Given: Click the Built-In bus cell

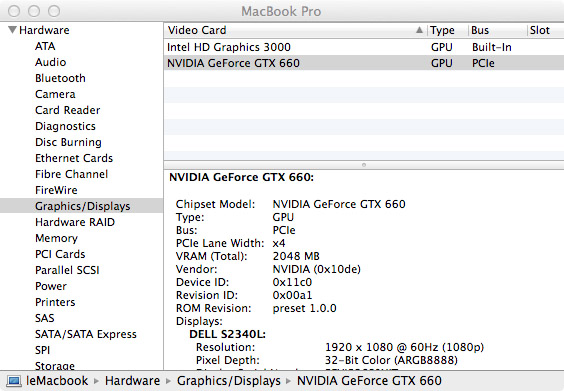Looking at the screenshot, I should [492, 47].
